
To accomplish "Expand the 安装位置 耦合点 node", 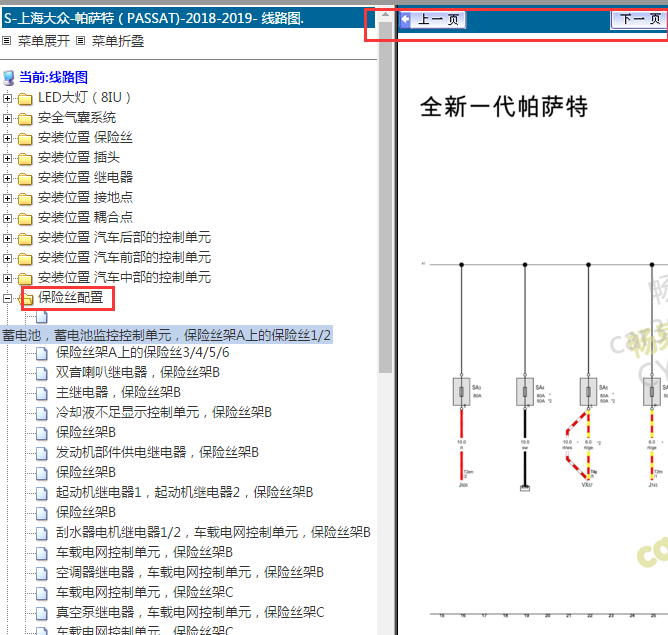I will [x=7, y=218].
